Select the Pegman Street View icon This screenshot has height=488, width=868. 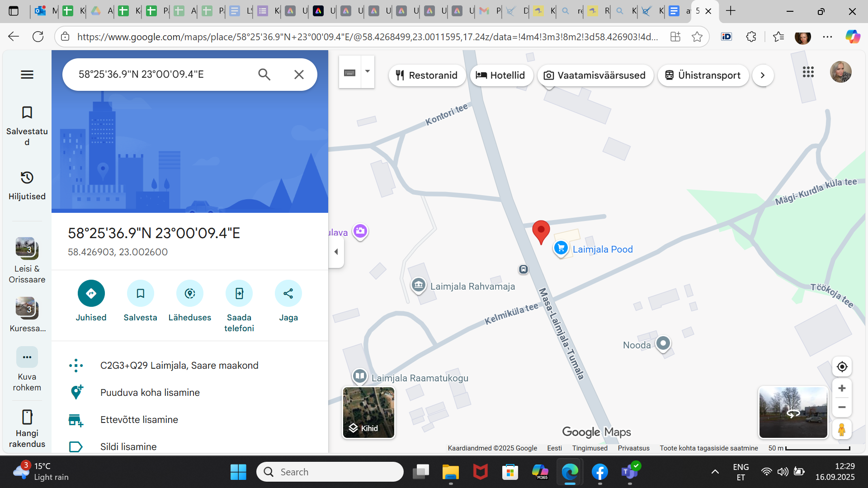tap(842, 429)
